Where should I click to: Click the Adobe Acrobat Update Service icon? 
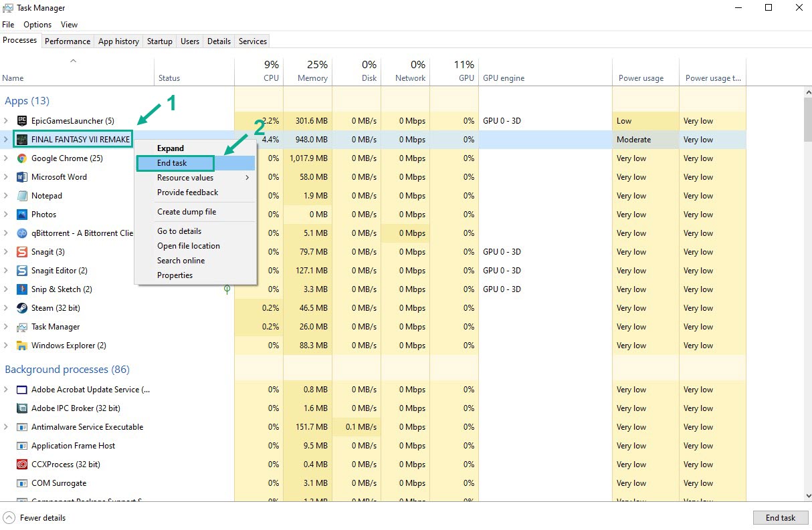click(x=21, y=390)
